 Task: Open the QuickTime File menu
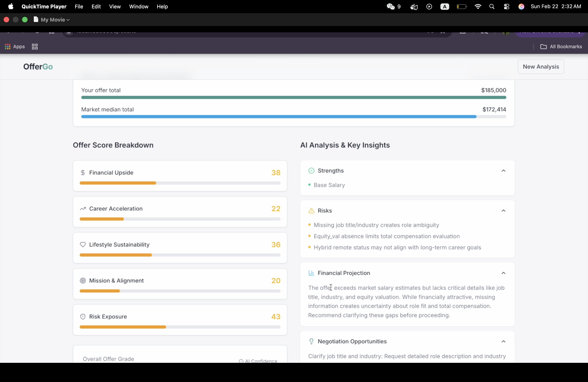click(79, 7)
